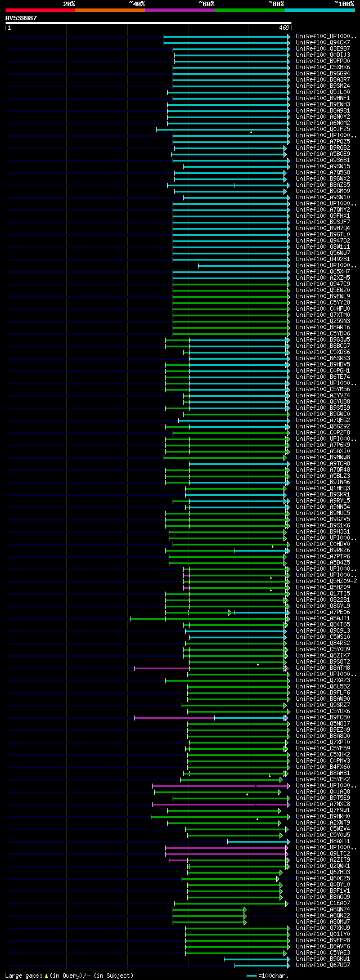Select hit label UniRef100_A8QMW7
Screen dimensions: 360x980
tap(323, 922)
